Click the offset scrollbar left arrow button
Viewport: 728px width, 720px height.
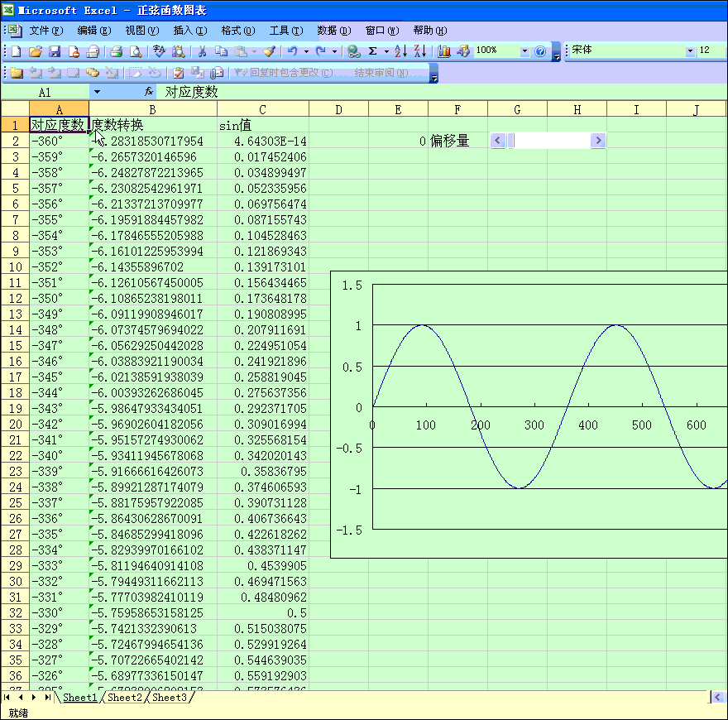click(x=497, y=141)
